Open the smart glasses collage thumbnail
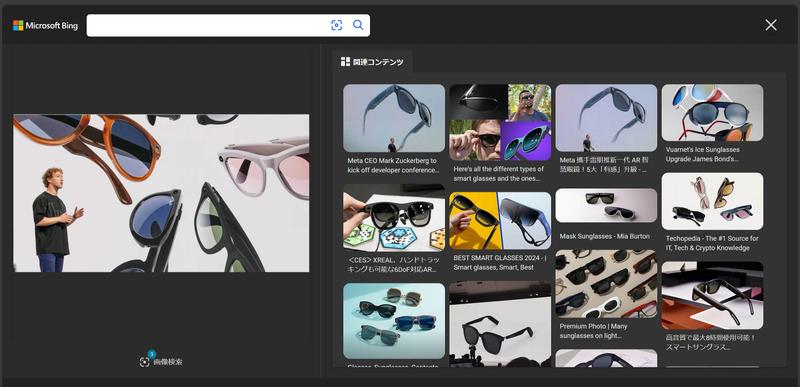Image resolution: width=800 pixels, height=387 pixels. [500, 122]
